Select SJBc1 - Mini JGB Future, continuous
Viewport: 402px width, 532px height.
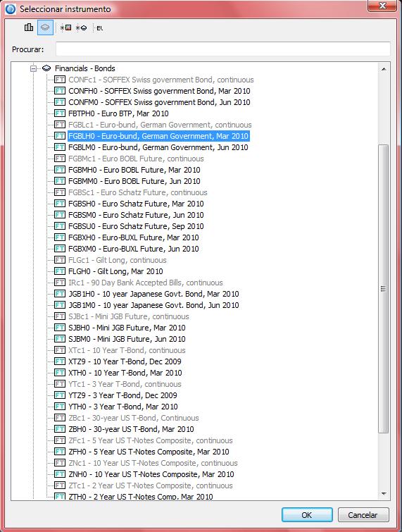pyautogui.click(x=129, y=316)
